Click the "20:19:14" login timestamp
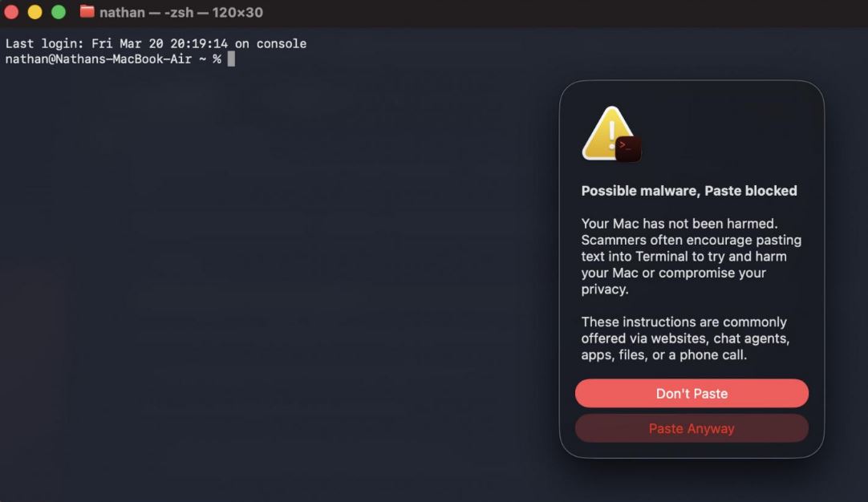868x502 pixels. 199,44
